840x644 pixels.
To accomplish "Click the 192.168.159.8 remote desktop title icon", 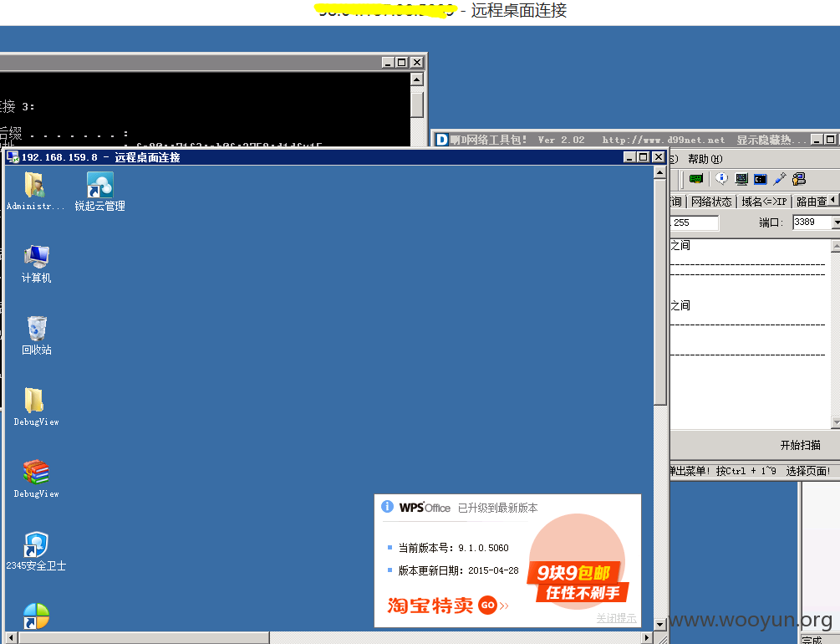I will click(13, 157).
